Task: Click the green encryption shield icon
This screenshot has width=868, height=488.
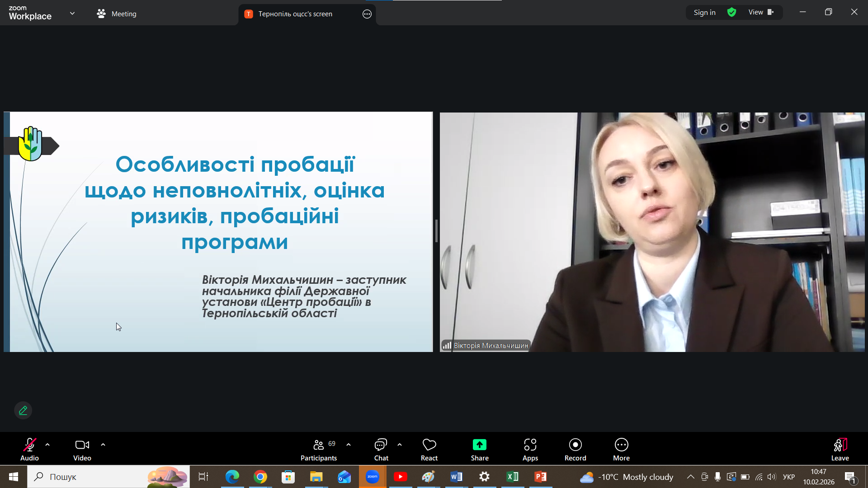Action: (731, 12)
